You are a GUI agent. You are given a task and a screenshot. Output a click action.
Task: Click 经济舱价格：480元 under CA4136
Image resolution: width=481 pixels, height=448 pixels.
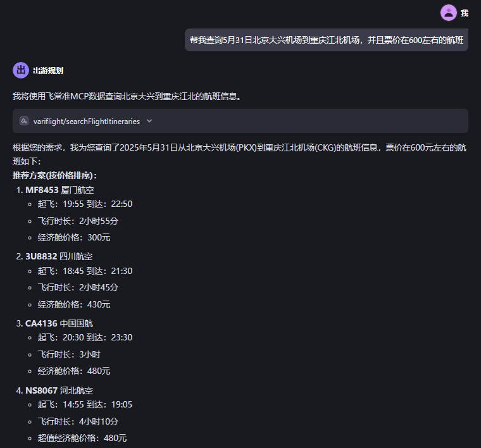click(74, 371)
